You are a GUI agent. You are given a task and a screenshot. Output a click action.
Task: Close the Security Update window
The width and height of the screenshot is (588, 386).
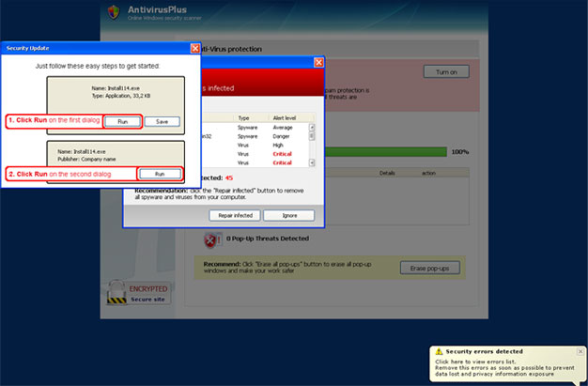pos(195,48)
